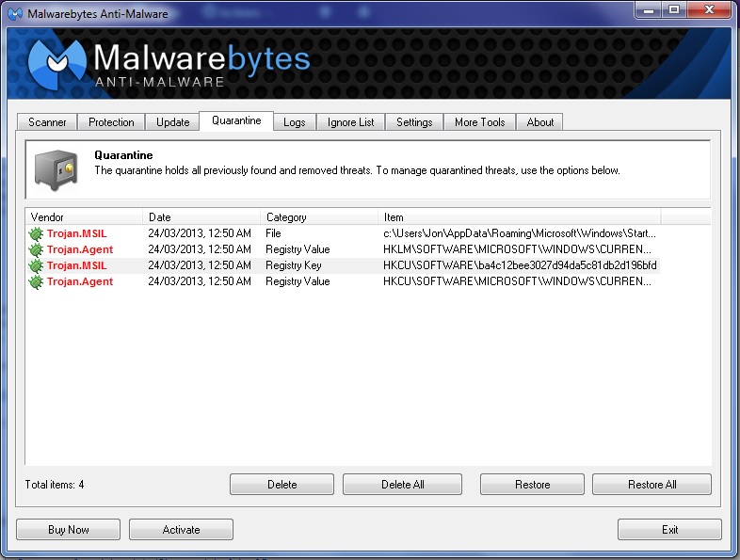Open the Logs tab

295,122
